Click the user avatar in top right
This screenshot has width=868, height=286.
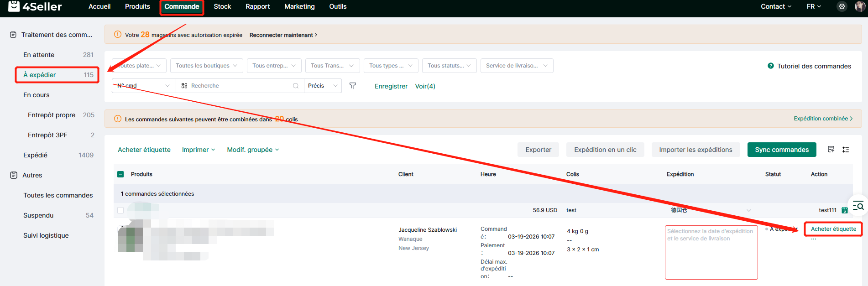(859, 6)
